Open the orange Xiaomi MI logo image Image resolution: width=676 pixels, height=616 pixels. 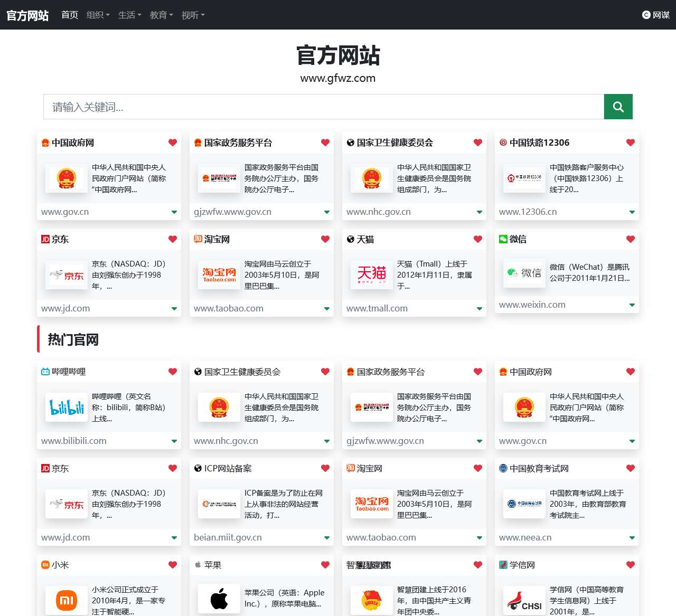click(x=67, y=600)
